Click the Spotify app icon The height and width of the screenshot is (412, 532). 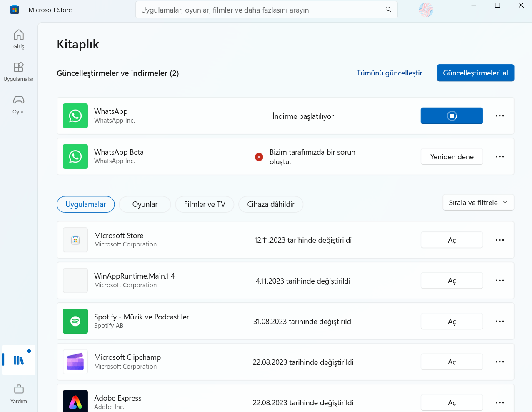(x=75, y=321)
